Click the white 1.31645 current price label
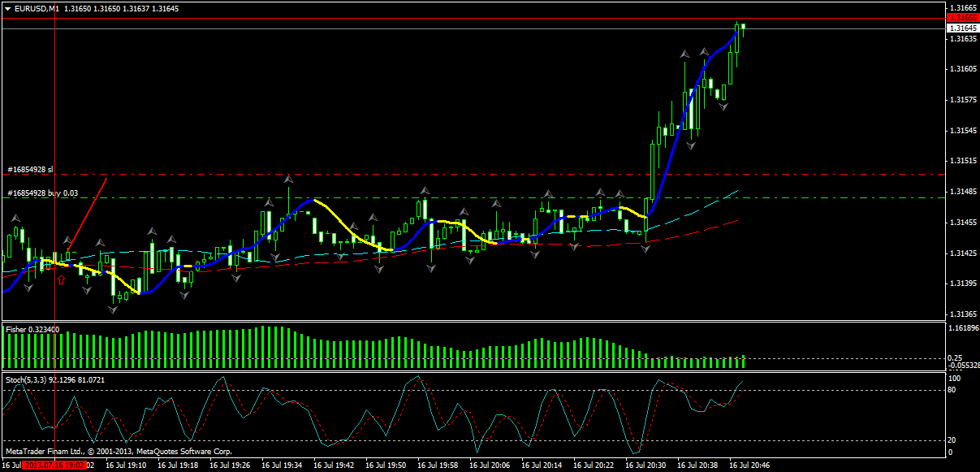 [963, 28]
